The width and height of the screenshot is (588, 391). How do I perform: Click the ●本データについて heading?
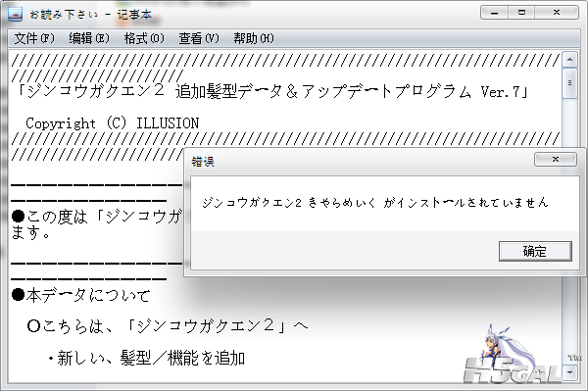[x=81, y=295]
